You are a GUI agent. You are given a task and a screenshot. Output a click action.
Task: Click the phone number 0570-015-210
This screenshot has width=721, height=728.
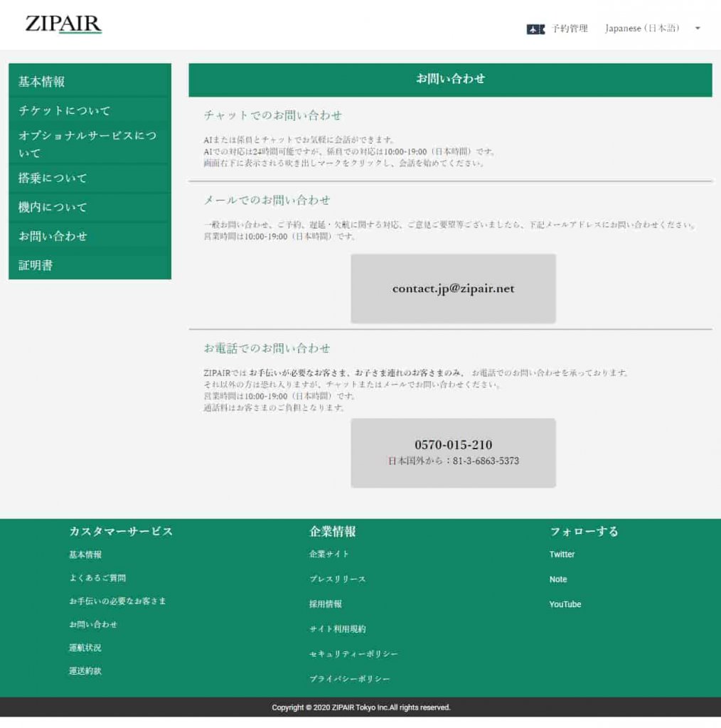[x=453, y=445]
